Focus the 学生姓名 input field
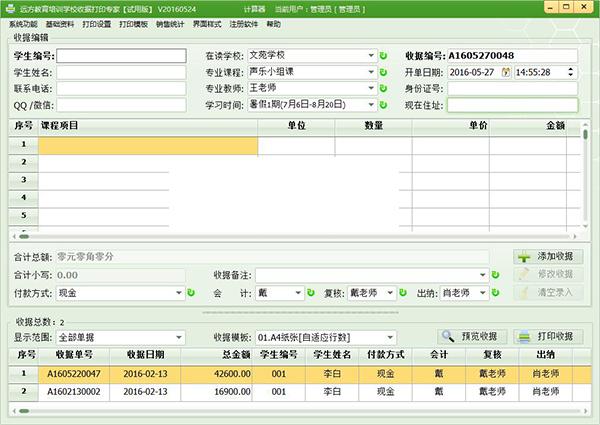 (x=121, y=72)
